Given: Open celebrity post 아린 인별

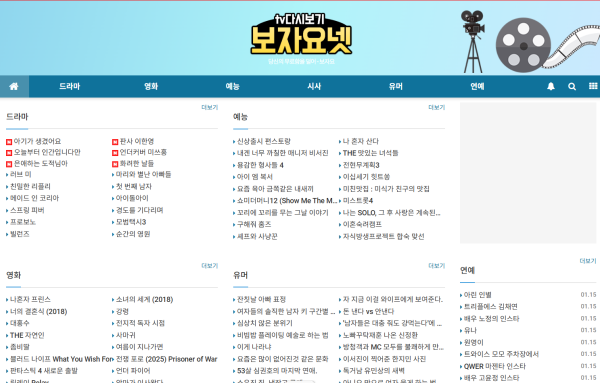Looking at the screenshot, I should (x=478, y=295).
